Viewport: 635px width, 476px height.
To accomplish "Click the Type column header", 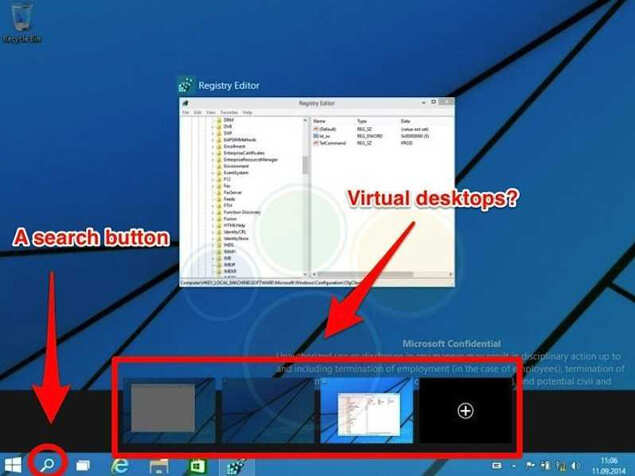I will coord(362,120).
